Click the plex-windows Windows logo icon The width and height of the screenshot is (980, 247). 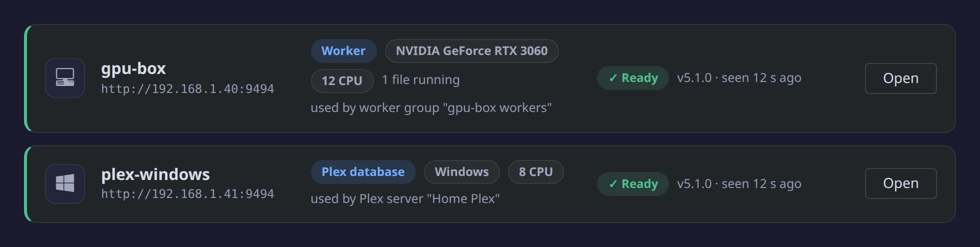click(x=65, y=183)
